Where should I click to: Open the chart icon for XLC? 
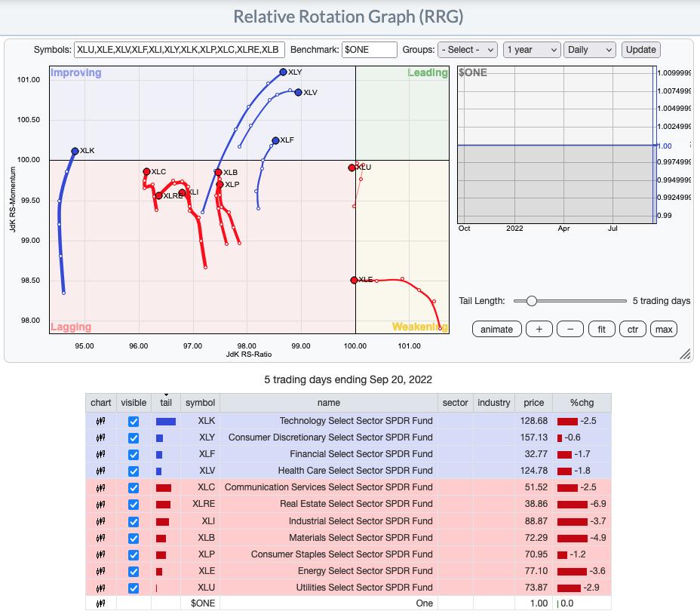point(101,487)
